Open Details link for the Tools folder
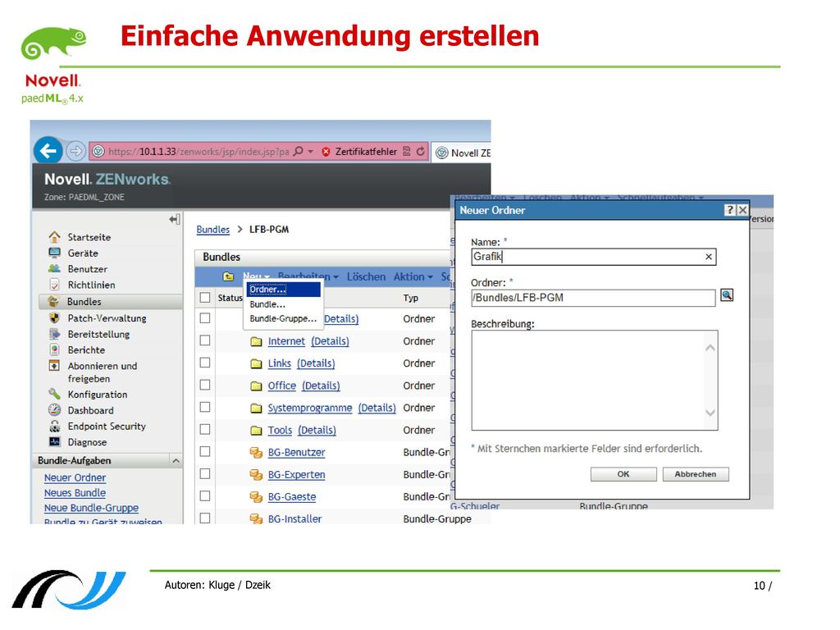Screen dimensions: 840x630 click(317, 430)
